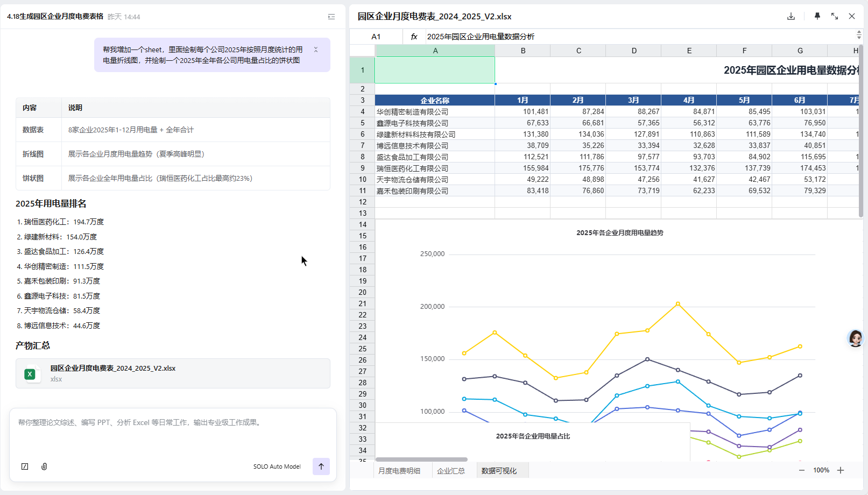Click the fx formula icon
The height and width of the screenshot is (495, 868).
pos(414,37)
